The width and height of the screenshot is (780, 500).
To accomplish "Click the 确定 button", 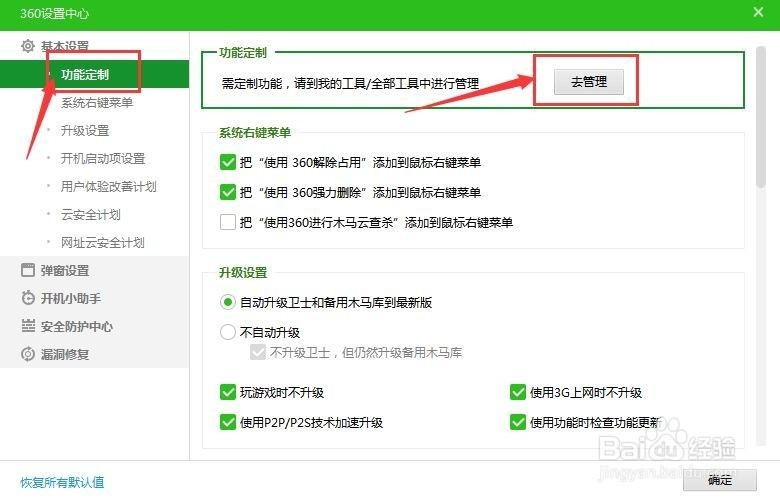I will (x=720, y=480).
